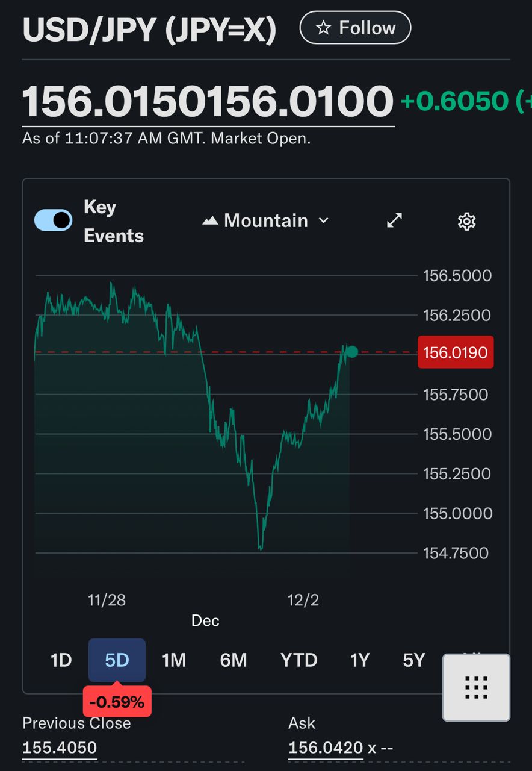Click the Follow star button
Screen dimensions: 532x771
pyautogui.click(x=355, y=28)
